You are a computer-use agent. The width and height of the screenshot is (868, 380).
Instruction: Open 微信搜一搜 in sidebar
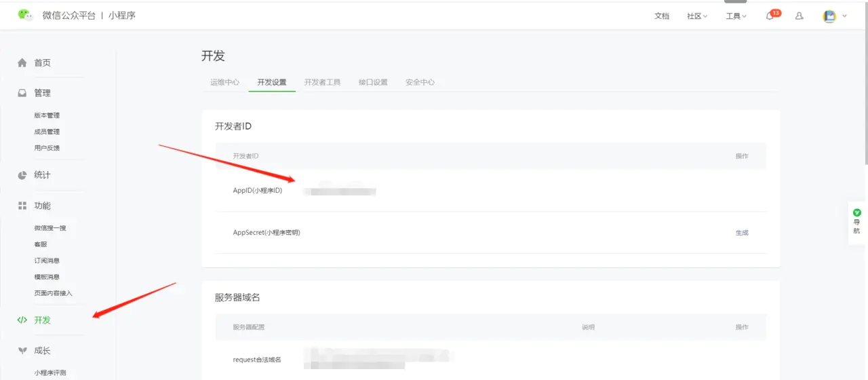pyautogui.click(x=50, y=228)
